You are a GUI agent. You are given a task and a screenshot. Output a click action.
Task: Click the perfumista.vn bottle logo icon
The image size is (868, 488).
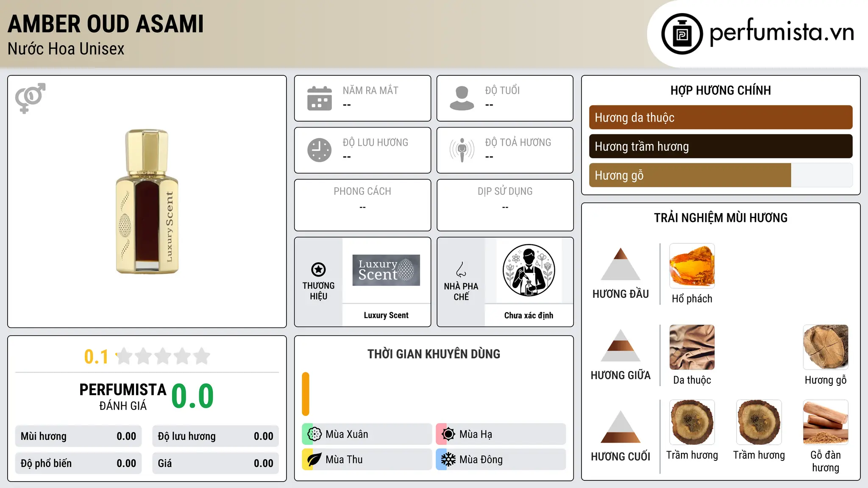pyautogui.click(x=682, y=34)
